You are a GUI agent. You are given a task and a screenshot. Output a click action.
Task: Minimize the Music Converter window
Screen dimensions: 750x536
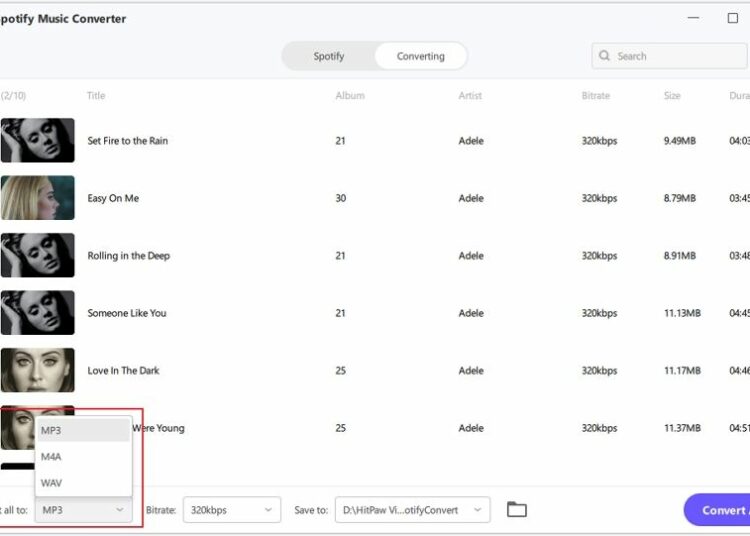point(694,18)
